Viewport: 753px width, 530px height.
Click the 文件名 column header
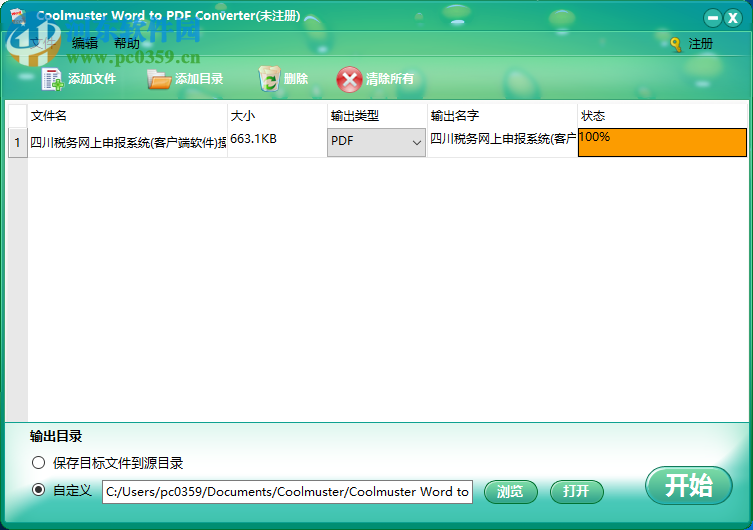pos(127,116)
